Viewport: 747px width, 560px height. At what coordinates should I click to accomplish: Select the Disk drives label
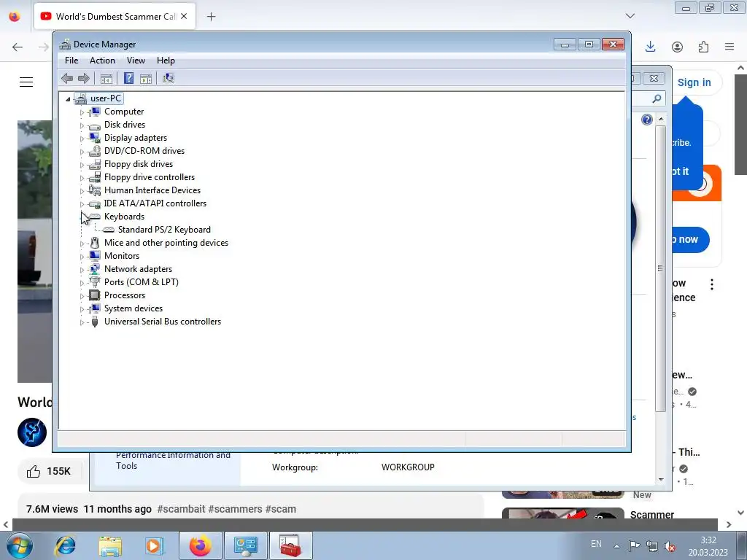pyautogui.click(x=125, y=124)
